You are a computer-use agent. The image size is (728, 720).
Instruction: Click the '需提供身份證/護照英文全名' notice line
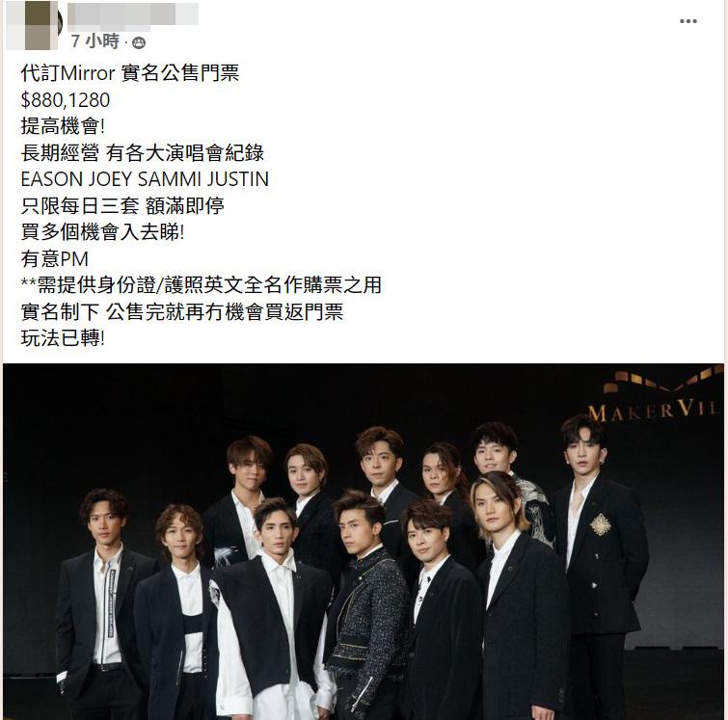click(x=201, y=285)
